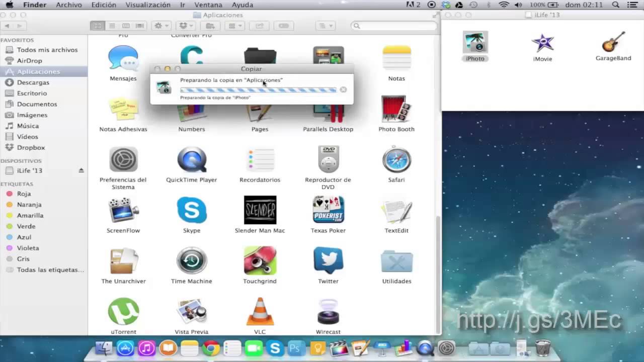Viewport: 644px width, 362px height.
Task: Open the Ir menu
Action: pyautogui.click(x=182, y=5)
